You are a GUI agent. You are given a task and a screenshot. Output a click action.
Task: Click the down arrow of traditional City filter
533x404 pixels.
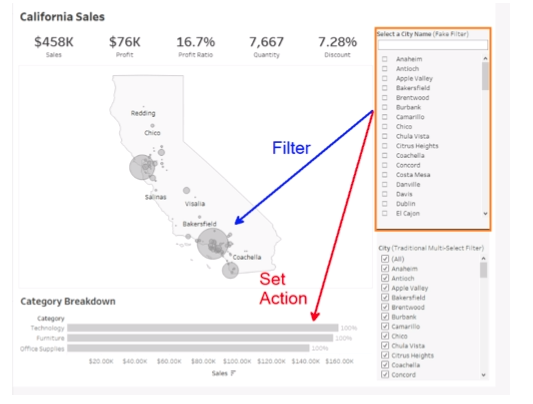click(x=484, y=375)
